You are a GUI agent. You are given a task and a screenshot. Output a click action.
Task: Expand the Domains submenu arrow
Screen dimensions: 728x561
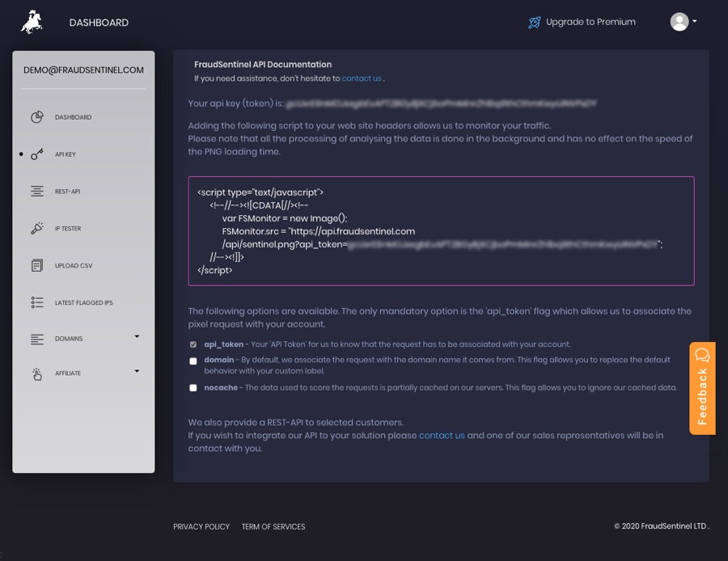(137, 336)
